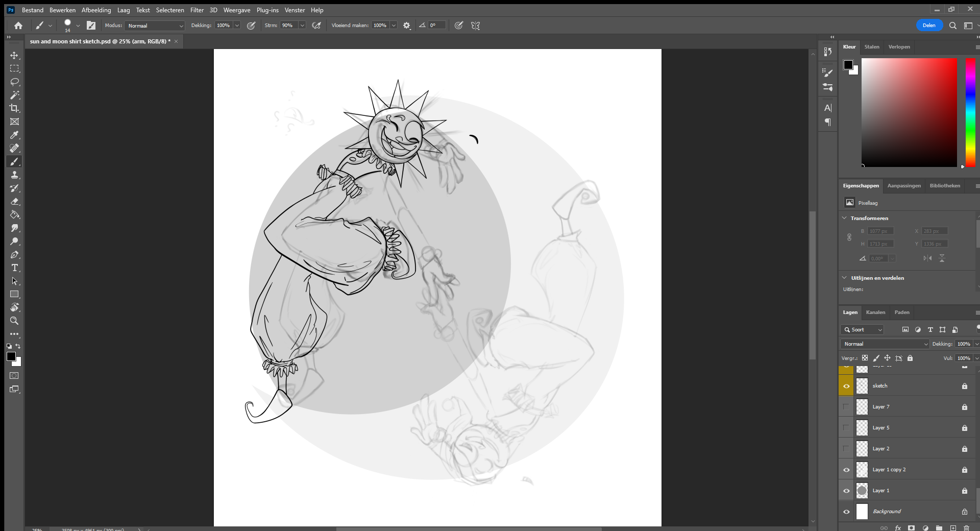
Task: Select the Pen tool
Action: tap(14, 254)
